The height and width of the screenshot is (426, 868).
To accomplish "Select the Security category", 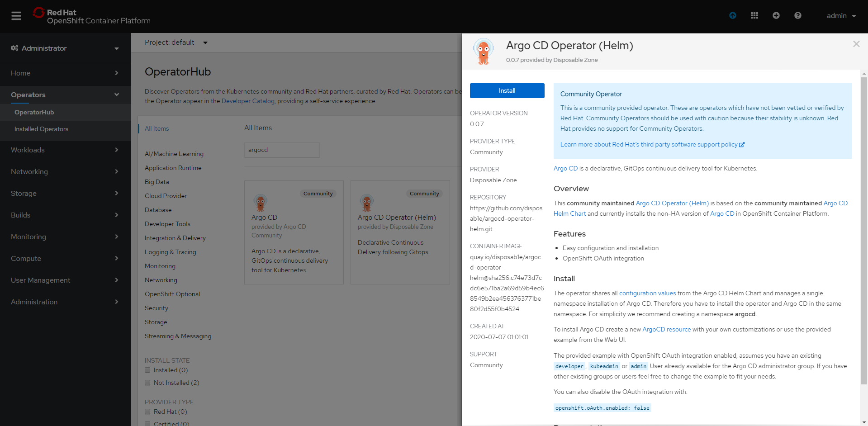I will 157,308.
